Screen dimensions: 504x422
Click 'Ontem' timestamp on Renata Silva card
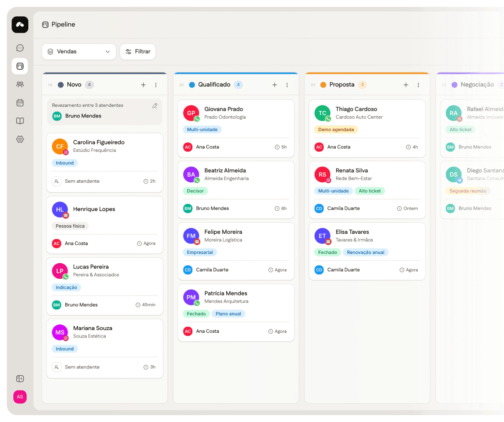point(407,208)
